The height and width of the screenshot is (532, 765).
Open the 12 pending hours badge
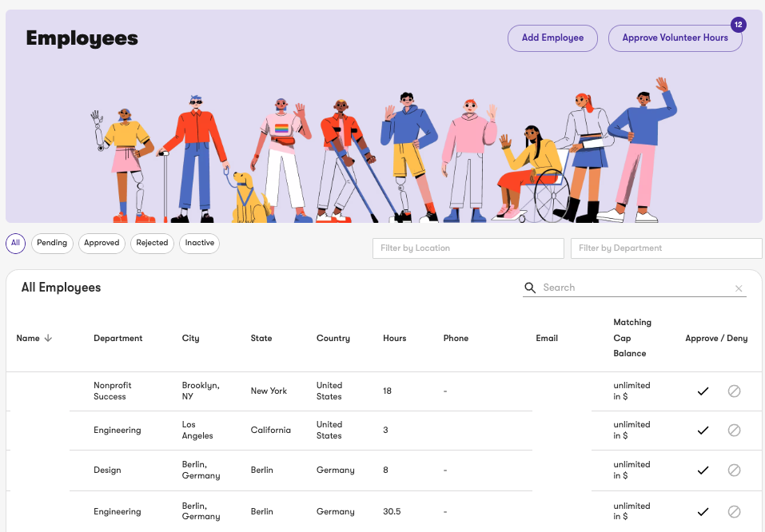pos(738,25)
